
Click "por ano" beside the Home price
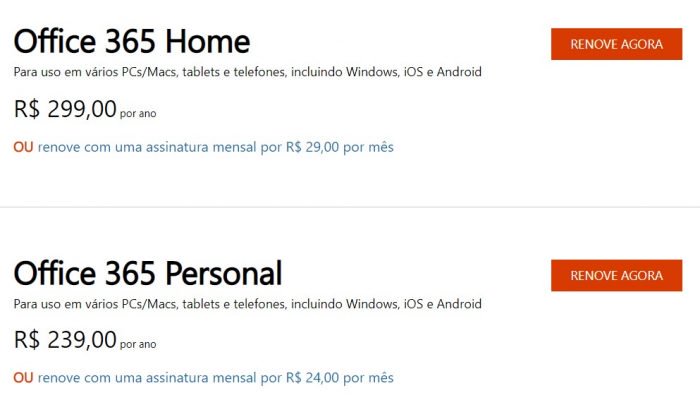pyautogui.click(x=140, y=114)
